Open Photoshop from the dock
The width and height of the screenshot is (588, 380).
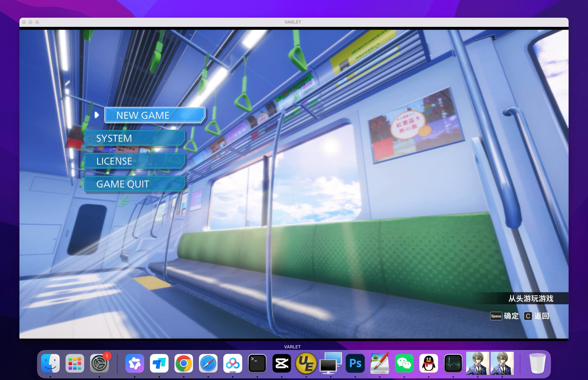(355, 363)
